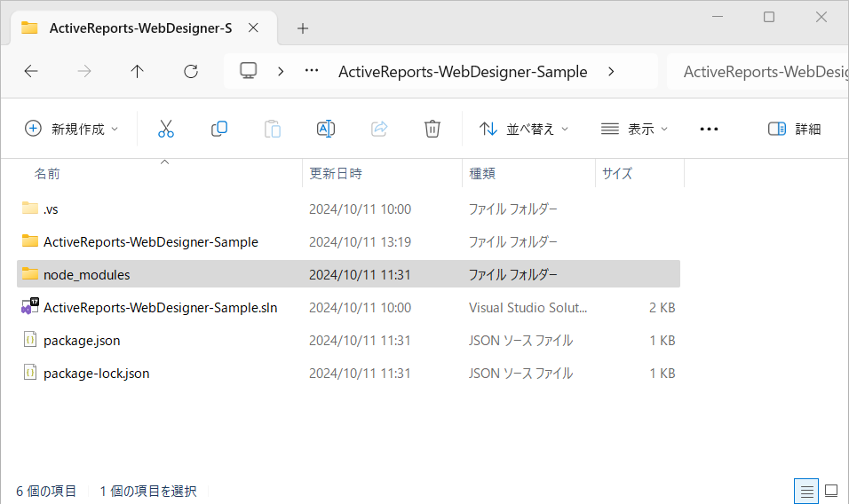Screen dimensions: 849x504
Task: Switch to details list view in status bar
Action: point(806,491)
